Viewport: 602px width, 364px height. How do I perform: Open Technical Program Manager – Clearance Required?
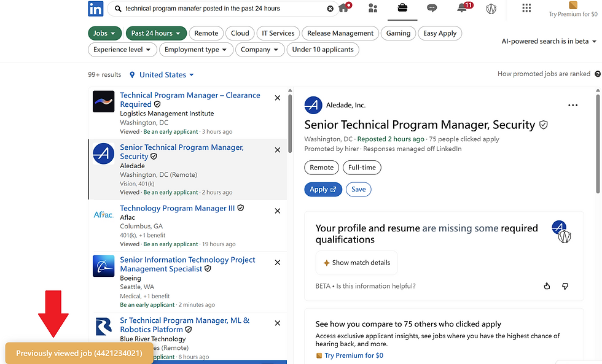pos(190,99)
